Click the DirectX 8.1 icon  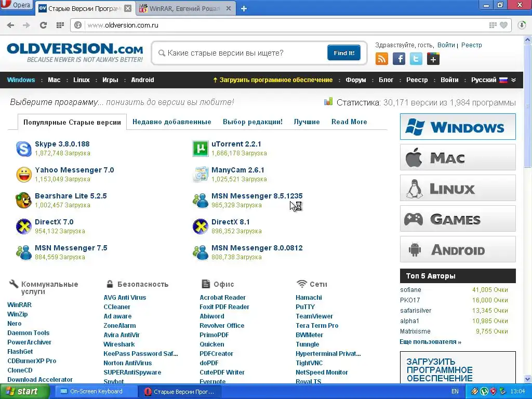pyautogui.click(x=201, y=227)
